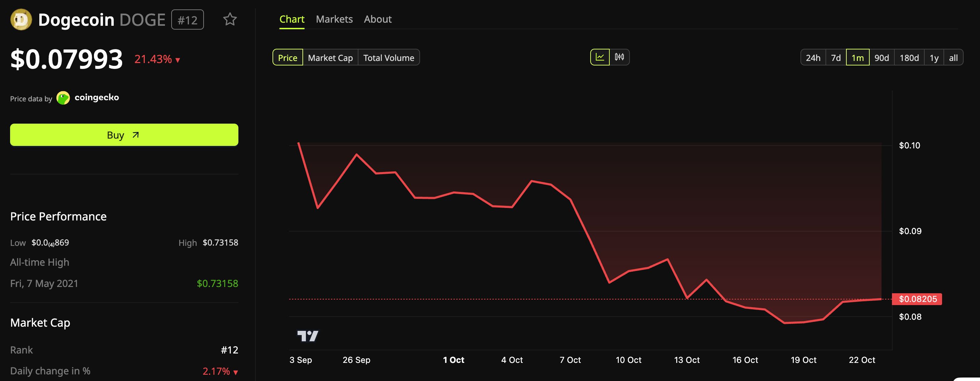Image resolution: width=980 pixels, height=381 pixels.
Task: Click the Market Cap section heading
Action: (40, 323)
